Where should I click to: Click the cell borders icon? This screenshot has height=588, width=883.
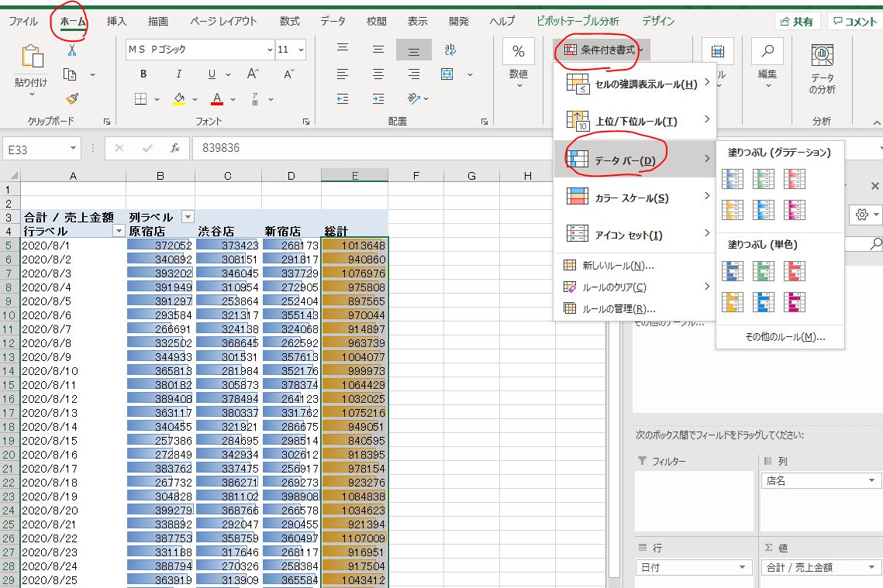click(141, 98)
